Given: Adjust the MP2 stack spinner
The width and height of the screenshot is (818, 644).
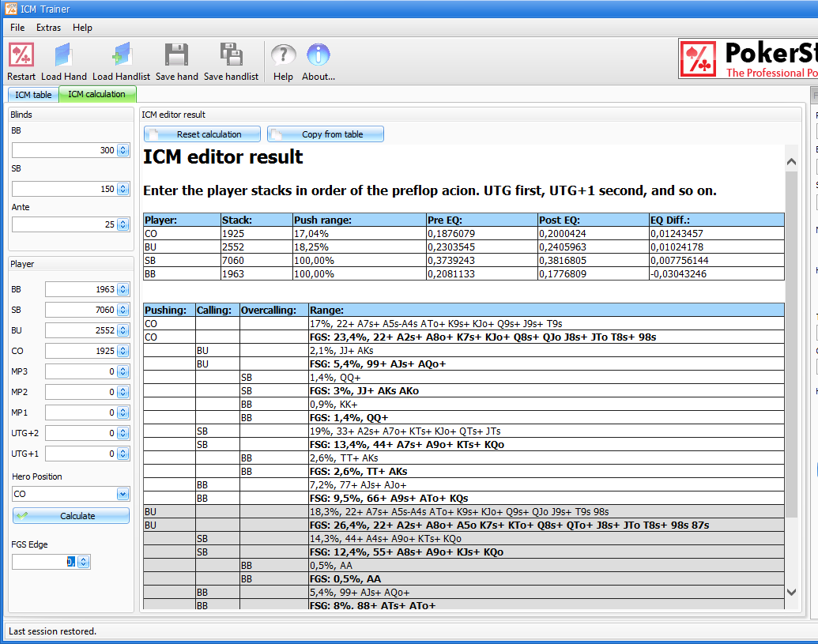Looking at the screenshot, I should (x=123, y=392).
